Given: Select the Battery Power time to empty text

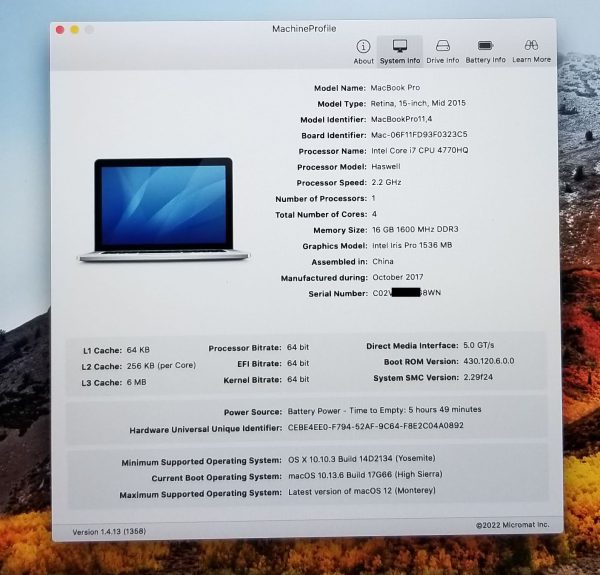Looking at the screenshot, I should 384,409.
